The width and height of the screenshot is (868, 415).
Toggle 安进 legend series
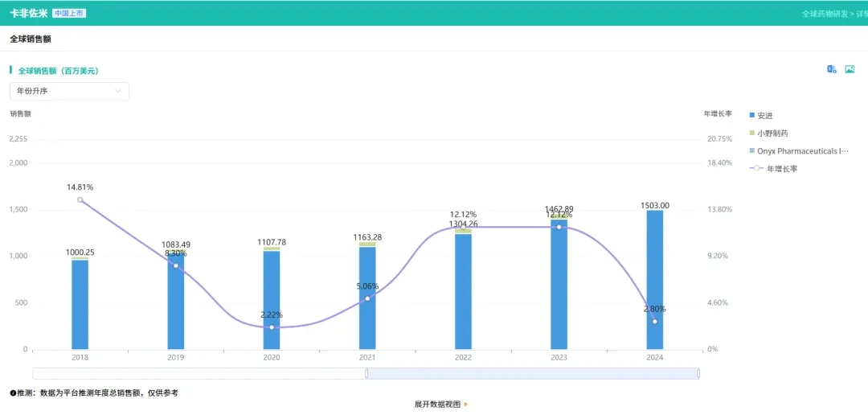[760, 116]
